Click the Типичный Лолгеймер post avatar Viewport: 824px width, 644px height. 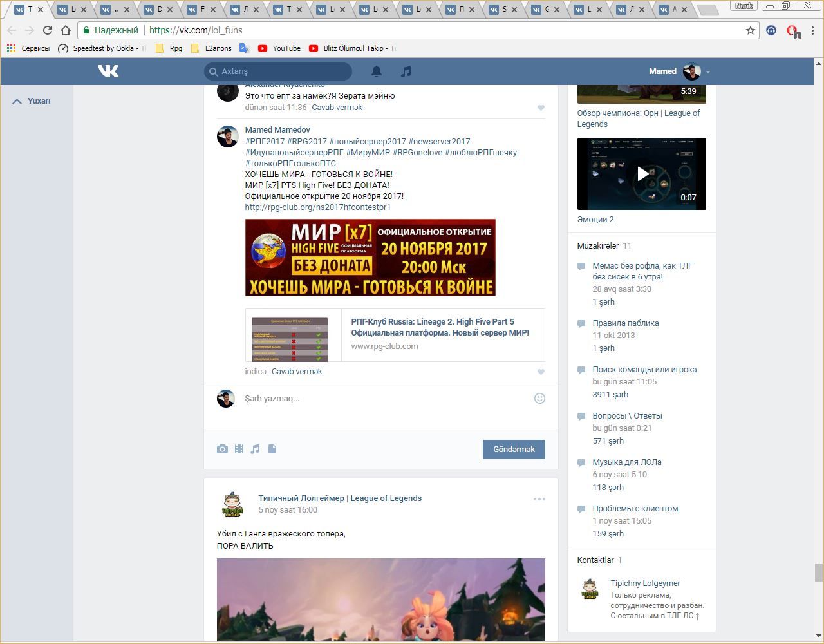coord(232,505)
